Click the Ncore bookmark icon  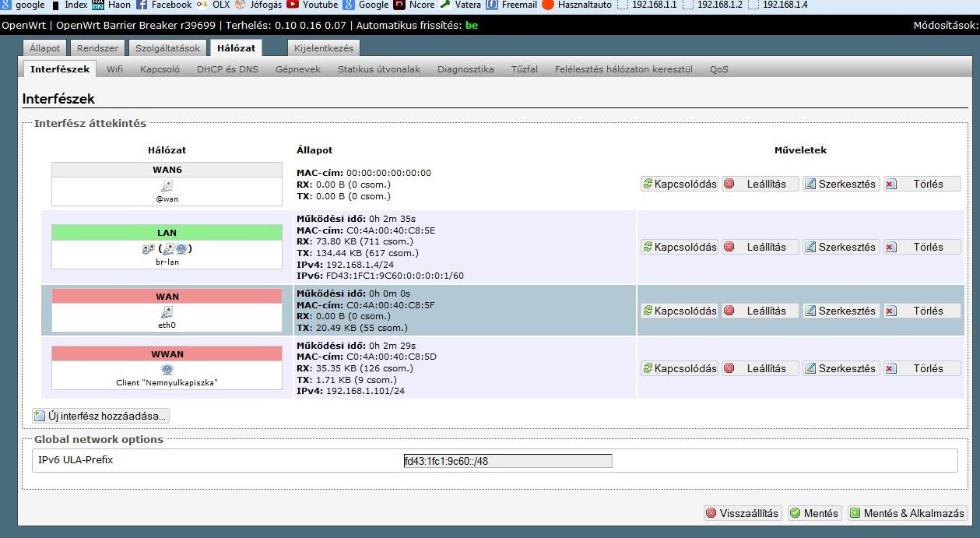tap(399, 5)
